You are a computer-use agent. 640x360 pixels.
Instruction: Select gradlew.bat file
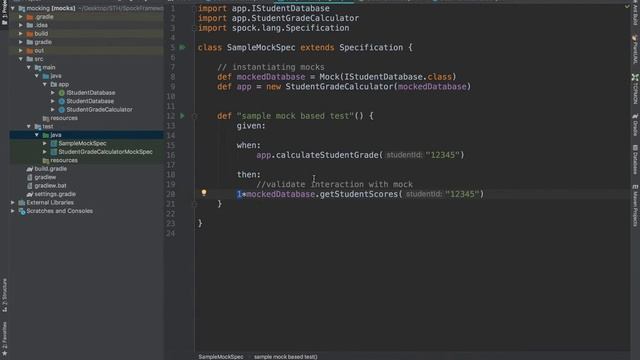tap(50, 186)
